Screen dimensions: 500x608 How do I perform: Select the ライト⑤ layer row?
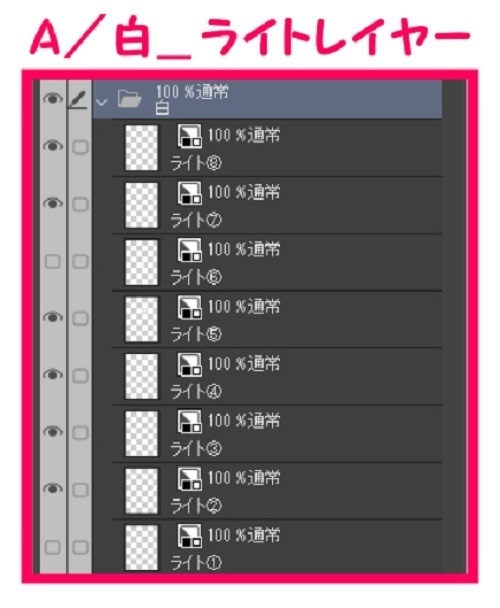[x=277, y=319]
